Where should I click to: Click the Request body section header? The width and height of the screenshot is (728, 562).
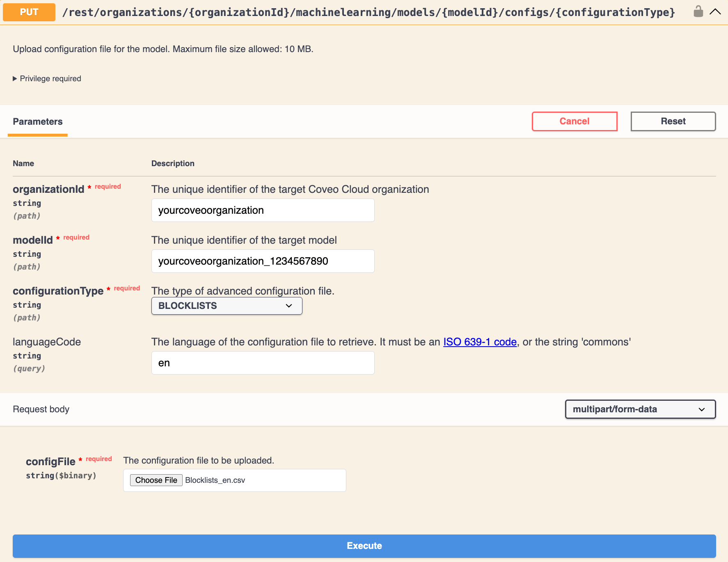click(41, 409)
